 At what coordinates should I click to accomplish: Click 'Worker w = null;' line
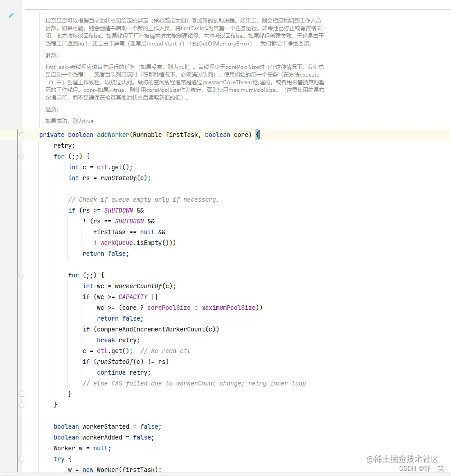click(x=82, y=449)
